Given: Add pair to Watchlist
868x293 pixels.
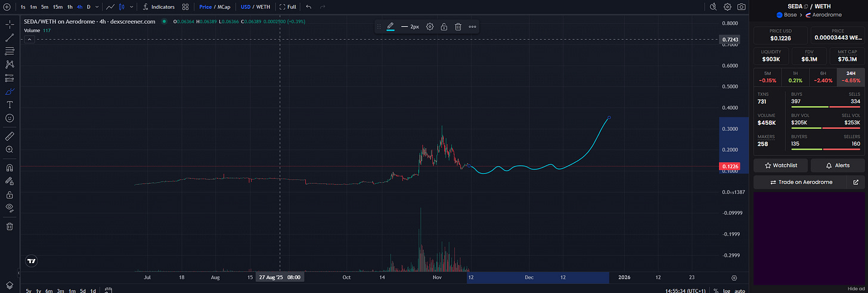Looking at the screenshot, I should click(x=781, y=165).
